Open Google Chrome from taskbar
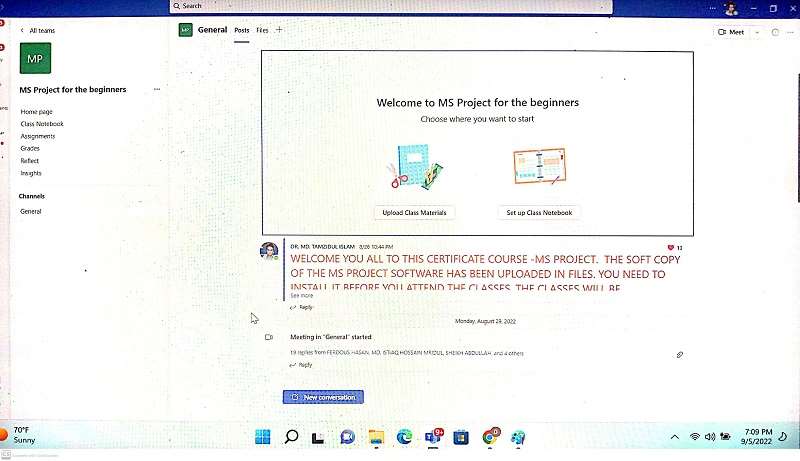 (490, 437)
